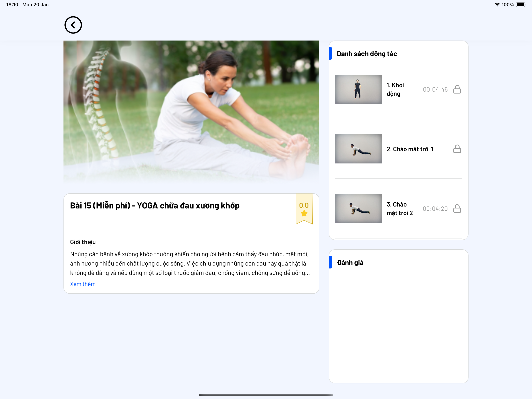Check the Wi-Fi status icon
Screen dimensions: 532x399
click(497, 4)
